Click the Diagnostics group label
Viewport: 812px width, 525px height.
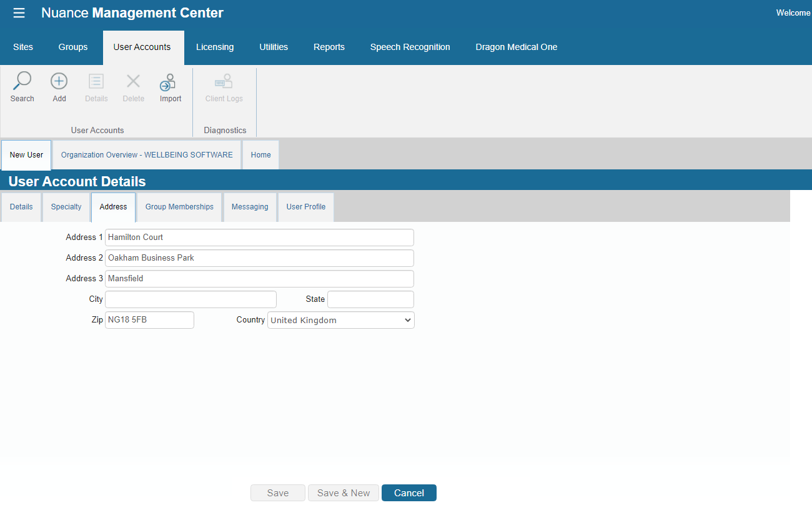point(225,131)
